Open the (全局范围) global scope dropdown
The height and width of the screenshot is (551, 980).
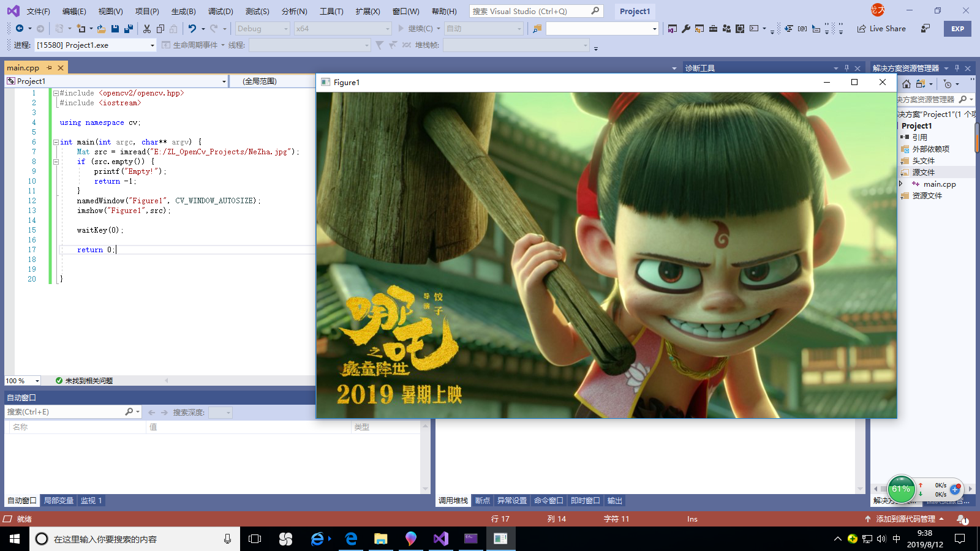(273, 81)
